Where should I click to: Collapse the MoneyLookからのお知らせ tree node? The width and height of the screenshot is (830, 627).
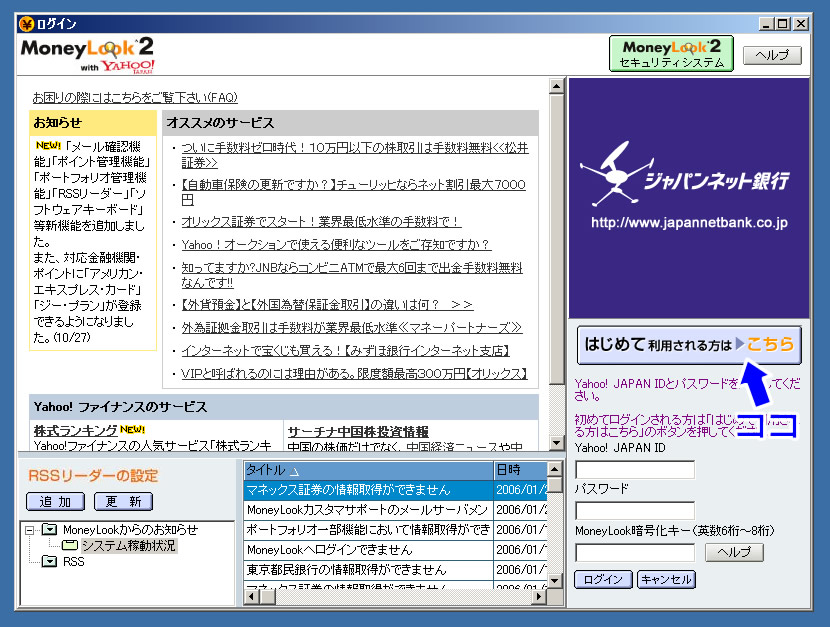(30, 530)
